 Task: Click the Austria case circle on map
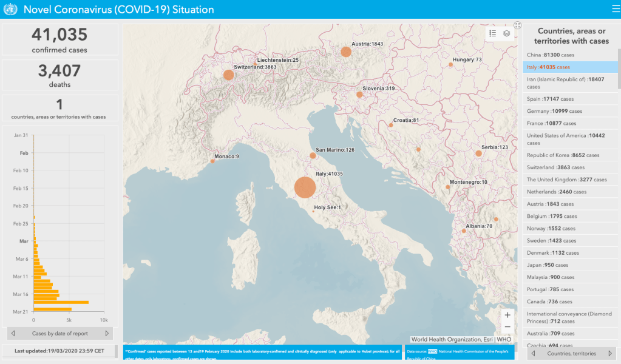pyautogui.click(x=345, y=52)
